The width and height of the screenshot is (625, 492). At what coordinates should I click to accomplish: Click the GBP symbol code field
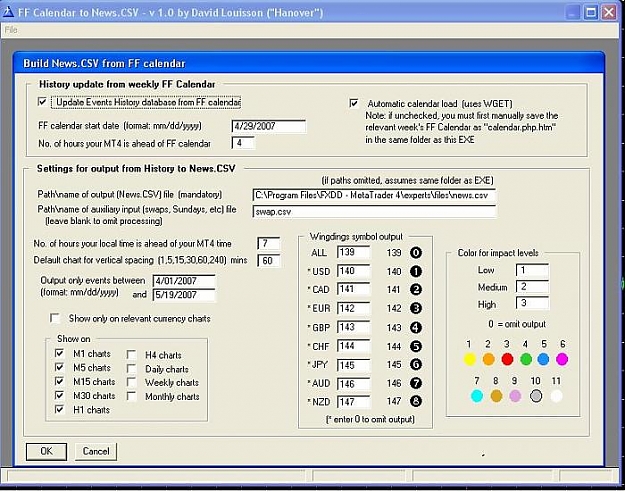[x=354, y=327]
